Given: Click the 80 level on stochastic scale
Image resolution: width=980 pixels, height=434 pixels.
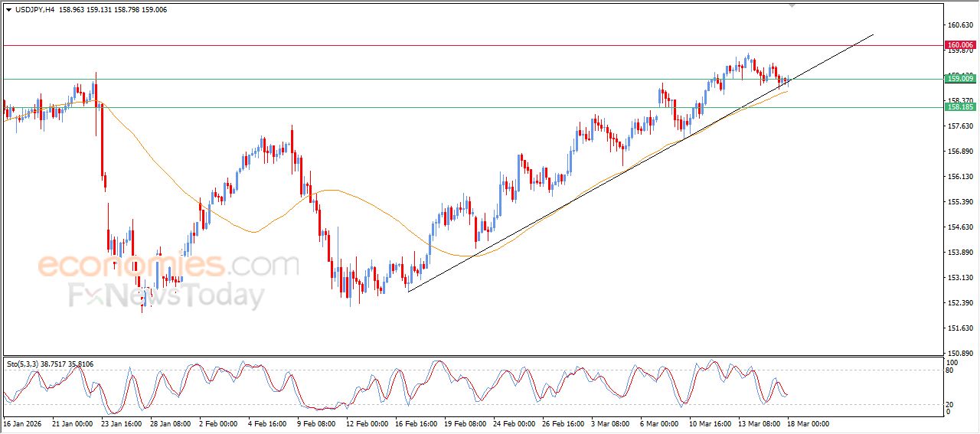Looking at the screenshot, I should coord(951,370).
